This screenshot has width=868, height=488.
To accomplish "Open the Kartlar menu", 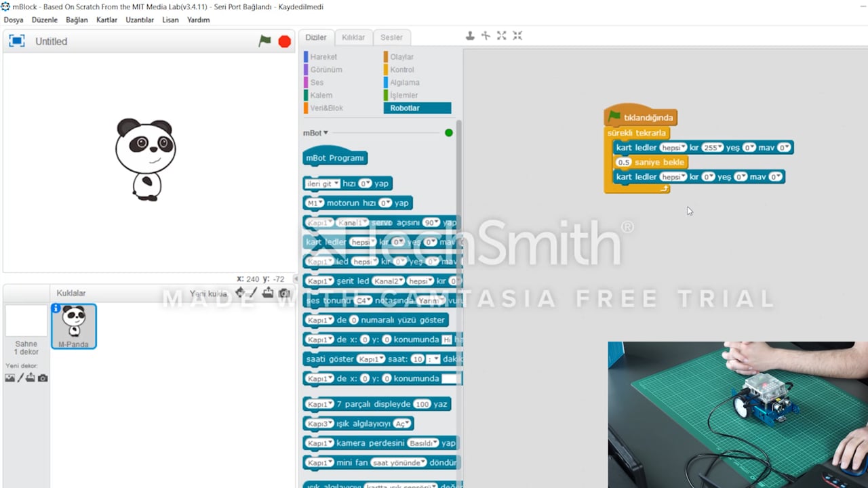I will point(106,20).
